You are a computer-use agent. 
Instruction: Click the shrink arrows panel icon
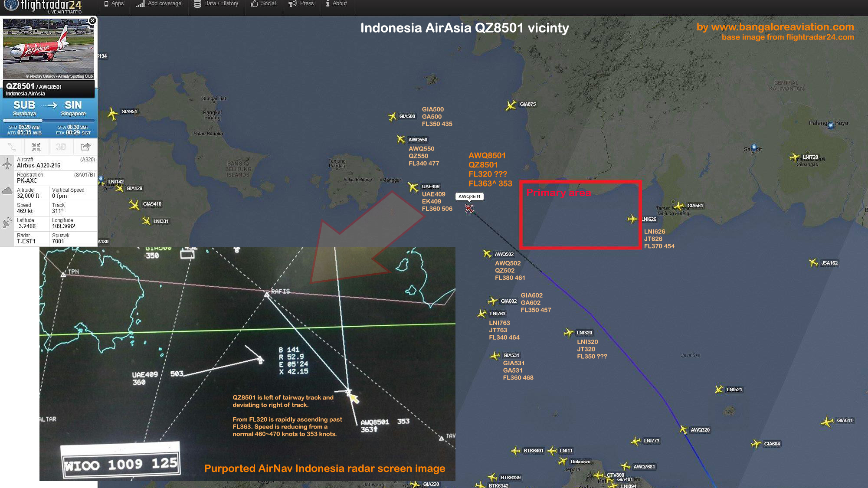click(36, 147)
